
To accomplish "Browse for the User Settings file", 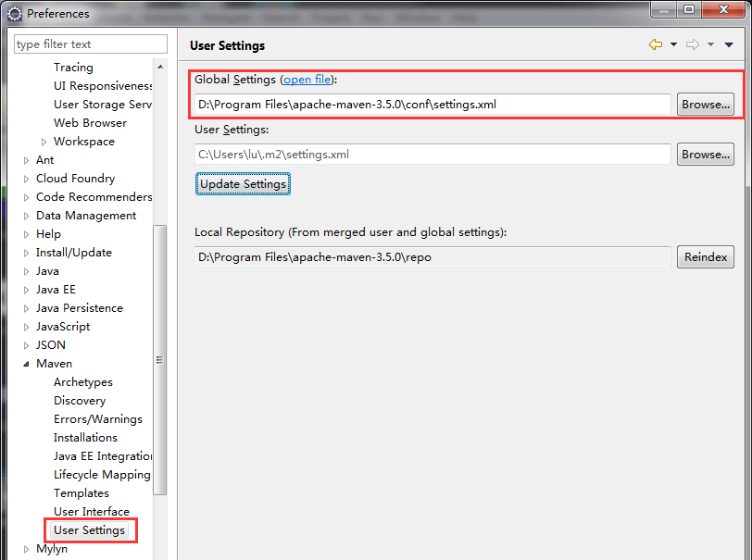I will [x=706, y=155].
